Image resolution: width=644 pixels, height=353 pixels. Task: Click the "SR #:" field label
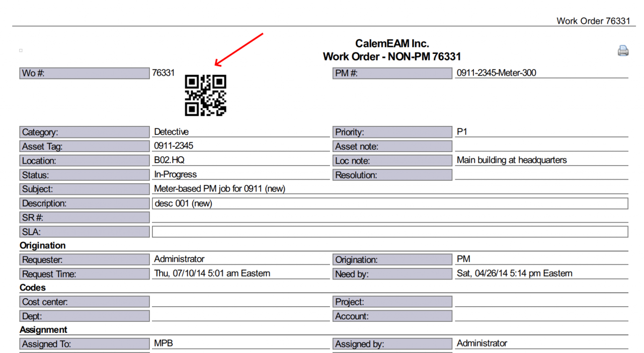85,218
